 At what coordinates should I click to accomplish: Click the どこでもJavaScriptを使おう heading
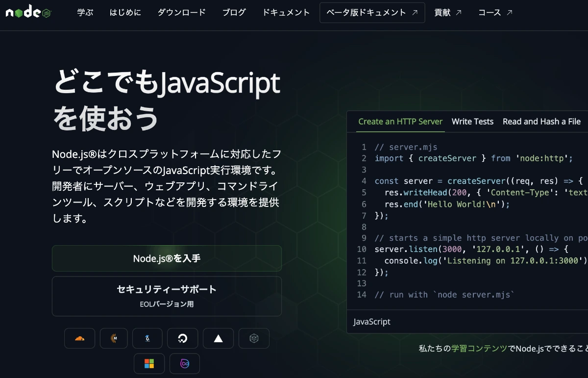coord(167,100)
